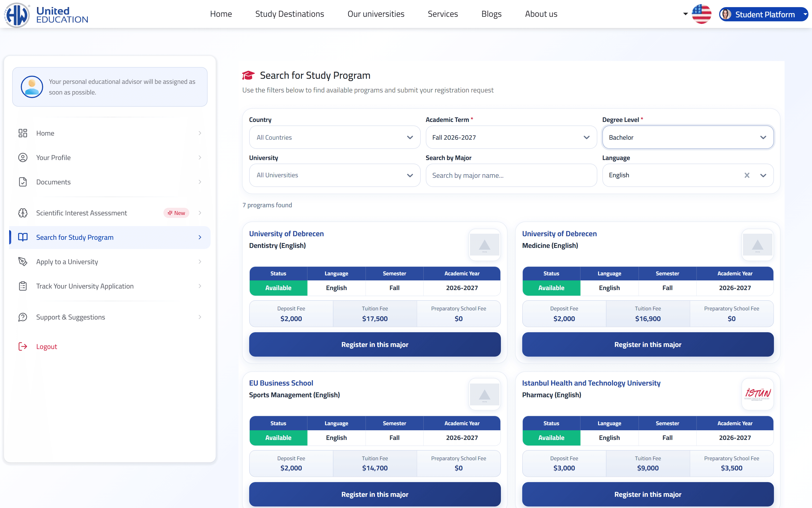Click the Logout exit icon

click(23, 346)
